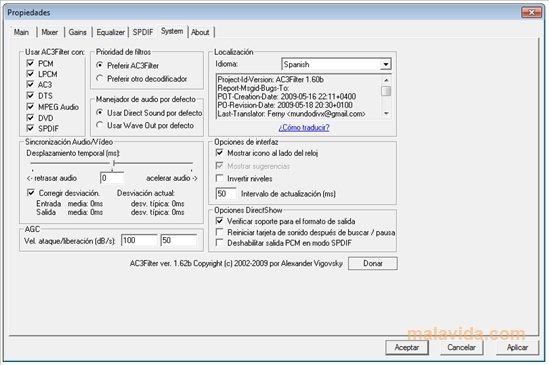Open the Idioma language dropdown
Image resolution: width=549 pixels, height=365 pixels.
point(385,64)
